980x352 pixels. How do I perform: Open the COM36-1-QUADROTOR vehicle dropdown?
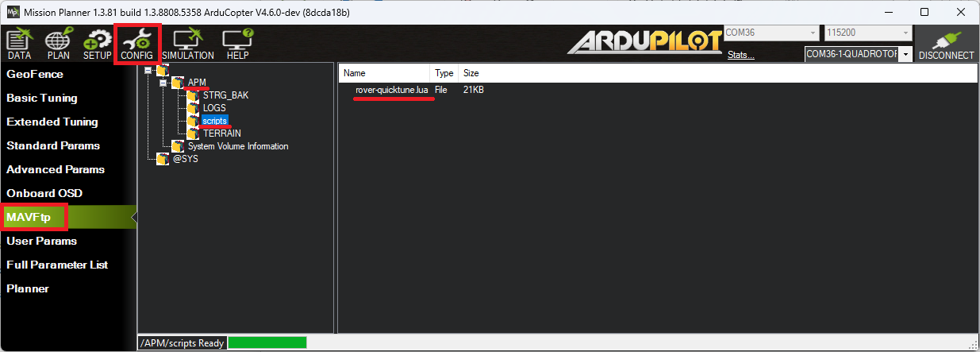905,54
